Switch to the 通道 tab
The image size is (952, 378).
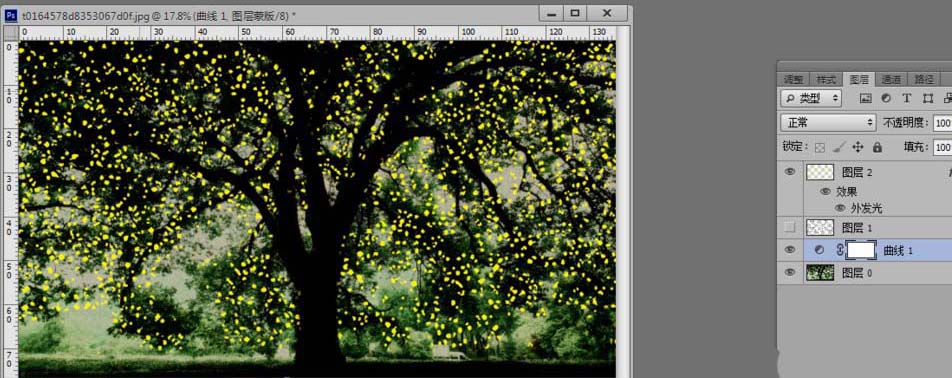pos(891,79)
